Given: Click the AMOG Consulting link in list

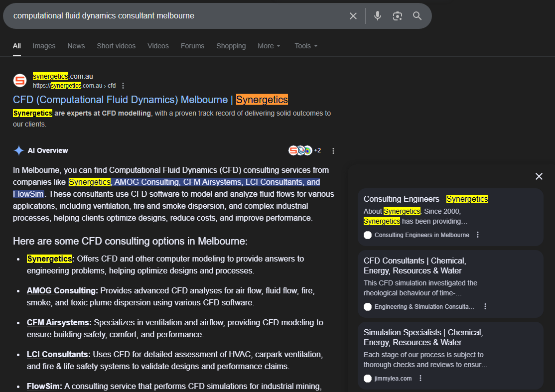Looking at the screenshot, I should pyautogui.click(x=61, y=291).
